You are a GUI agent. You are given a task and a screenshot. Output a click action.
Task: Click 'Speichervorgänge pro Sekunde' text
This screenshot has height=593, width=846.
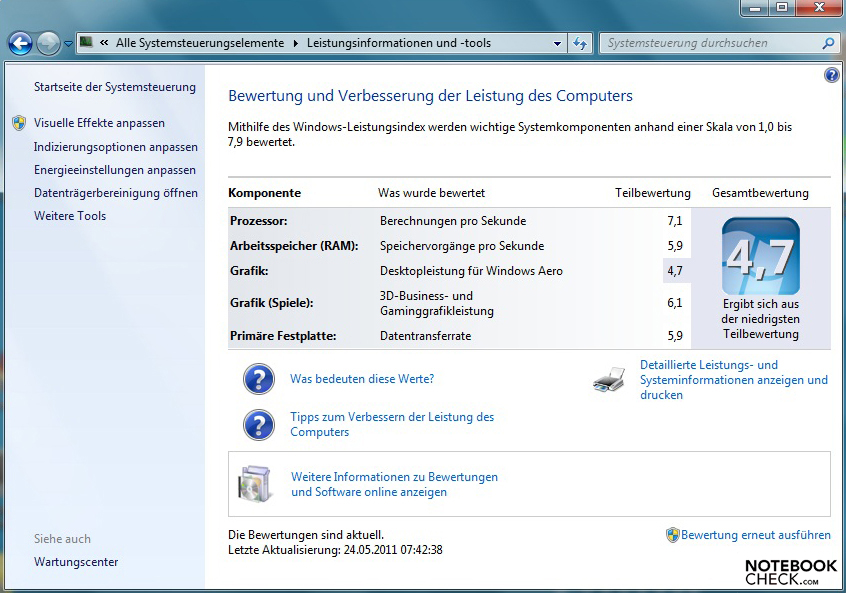[x=462, y=246]
